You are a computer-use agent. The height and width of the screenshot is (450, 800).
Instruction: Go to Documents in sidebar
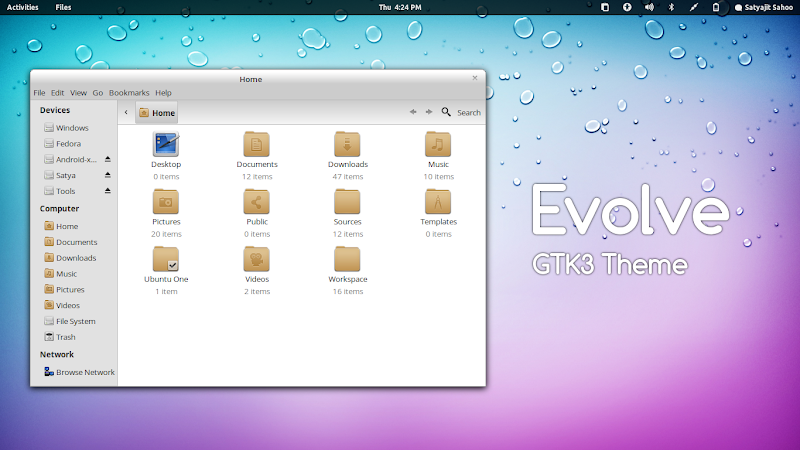[x=71, y=242]
